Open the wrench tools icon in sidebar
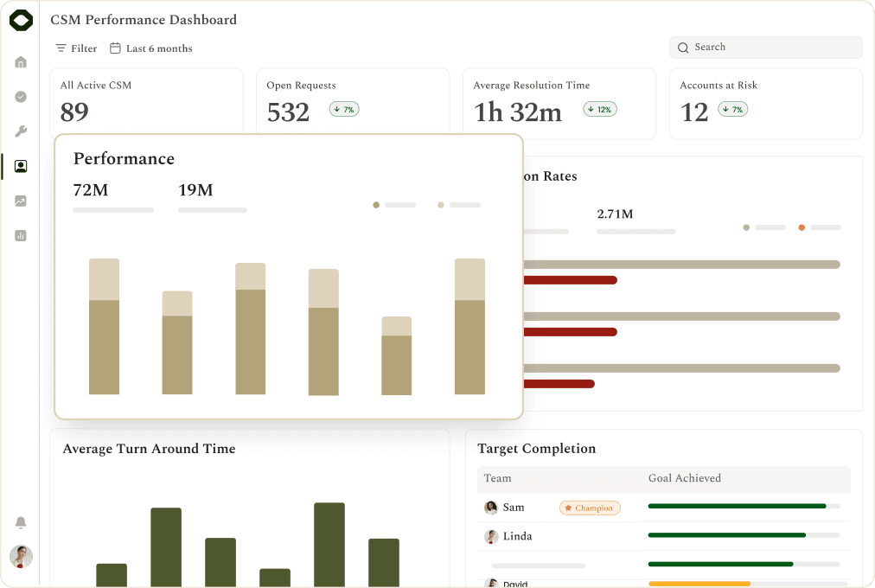875x588 pixels. pos(21,131)
